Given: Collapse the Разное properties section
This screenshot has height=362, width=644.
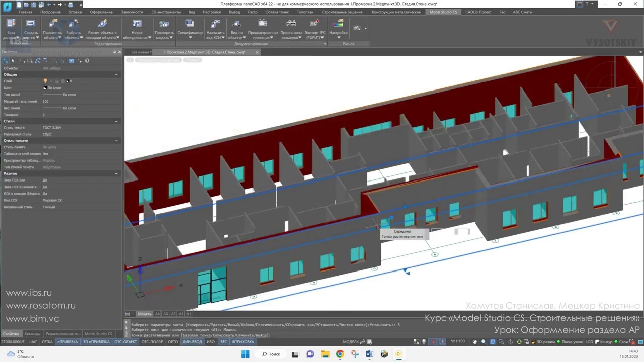Looking at the screenshot, I should click(116, 173).
